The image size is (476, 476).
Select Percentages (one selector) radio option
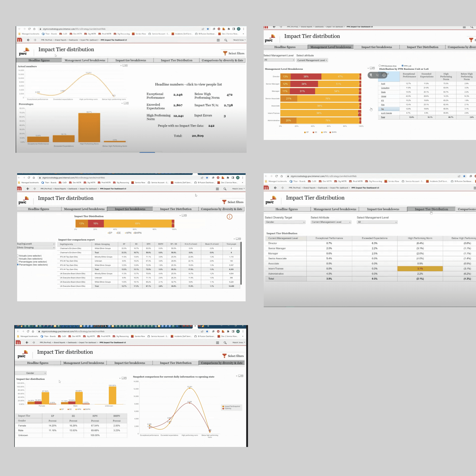coord(18,262)
